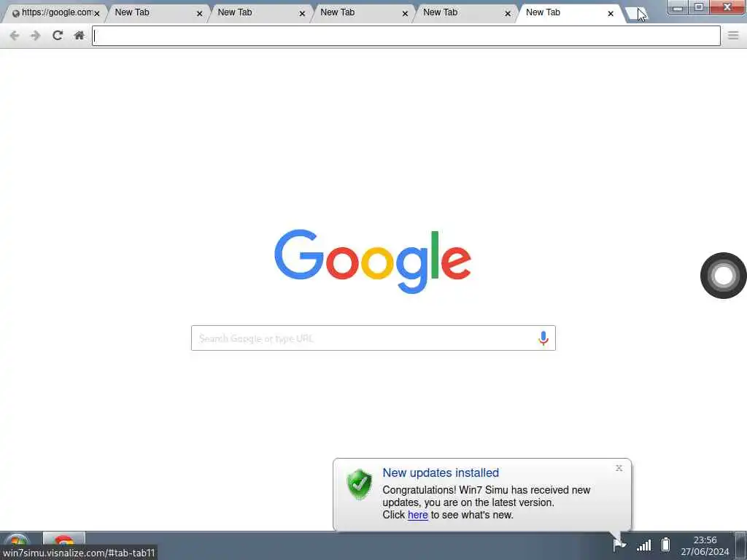Click the Search Google or type URL box
The image size is (747, 560).
pyautogui.click(x=373, y=338)
